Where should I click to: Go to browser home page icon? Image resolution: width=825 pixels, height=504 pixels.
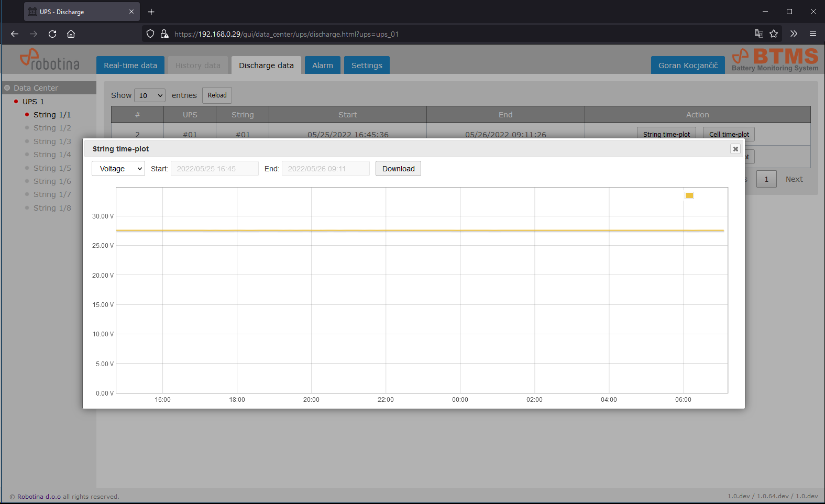(71, 34)
